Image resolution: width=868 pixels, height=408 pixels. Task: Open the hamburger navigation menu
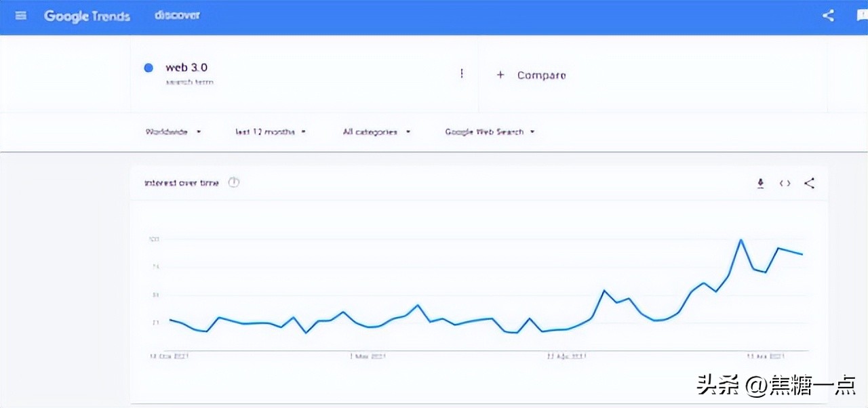tap(21, 16)
